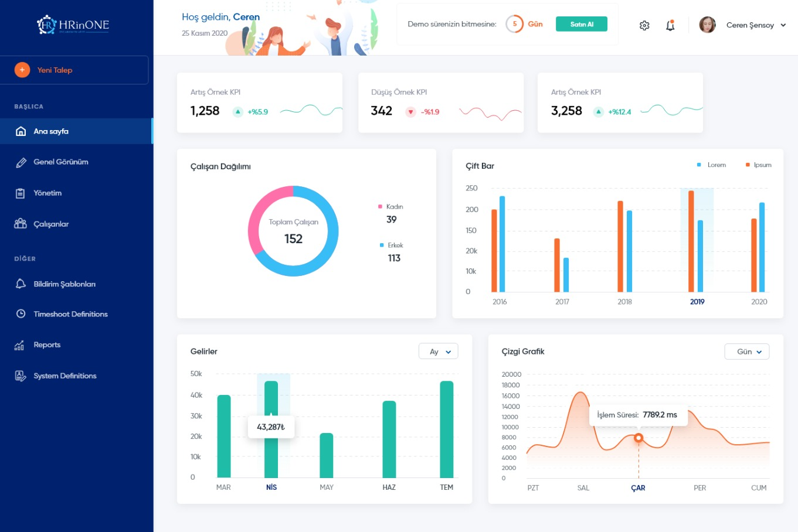Click the orange plus icon for Yeni Talep
Viewport: 798px width, 532px height.
(x=22, y=70)
